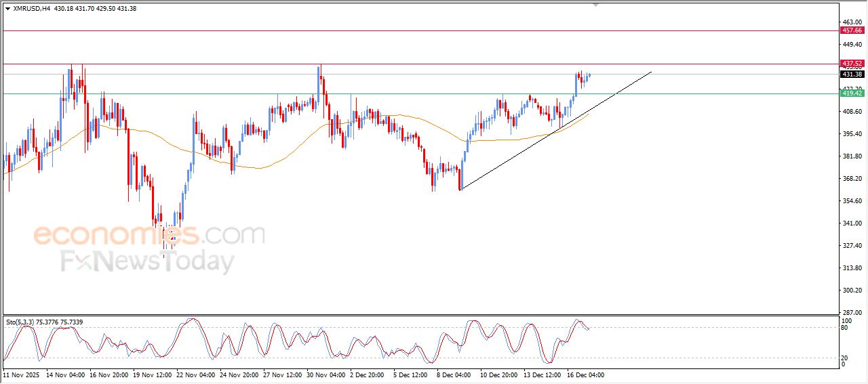Click the 463.00 price scale value
This screenshot has width=868, height=384.
pyautogui.click(x=851, y=22)
